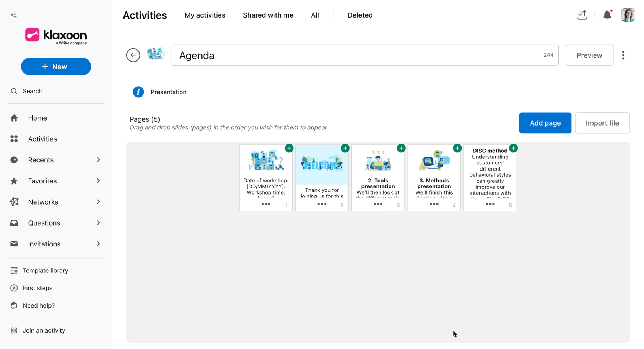Image resolution: width=644 pixels, height=349 pixels.
Task: Expand the Invitations submenu chevron
Action: tap(98, 244)
